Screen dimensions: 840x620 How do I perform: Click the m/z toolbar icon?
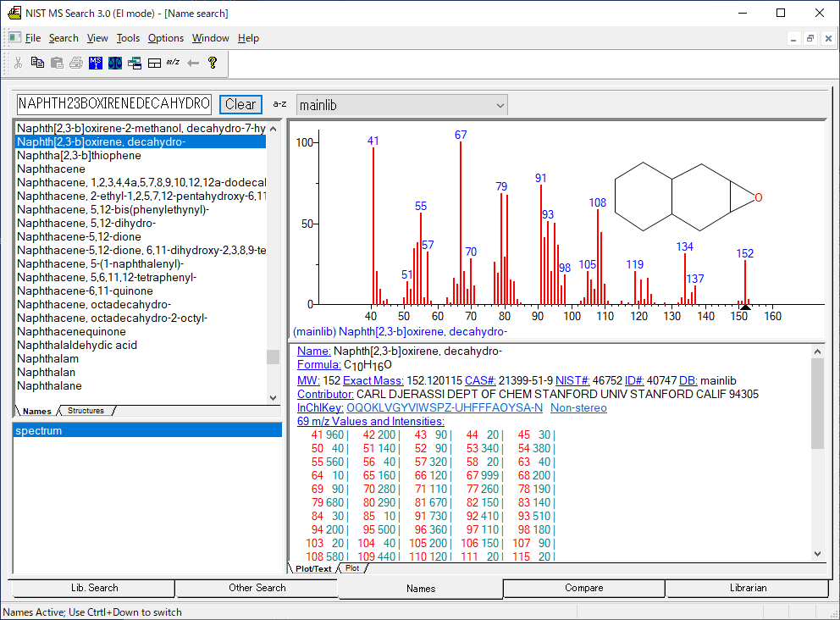point(173,62)
